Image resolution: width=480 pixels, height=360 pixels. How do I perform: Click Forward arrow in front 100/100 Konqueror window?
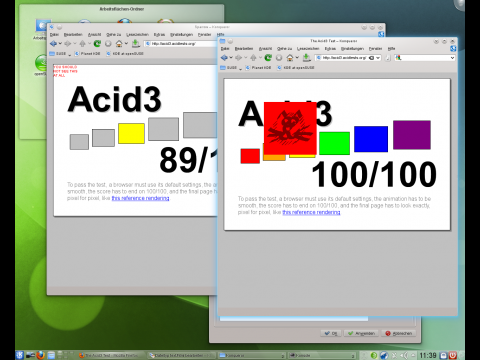point(238,58)
